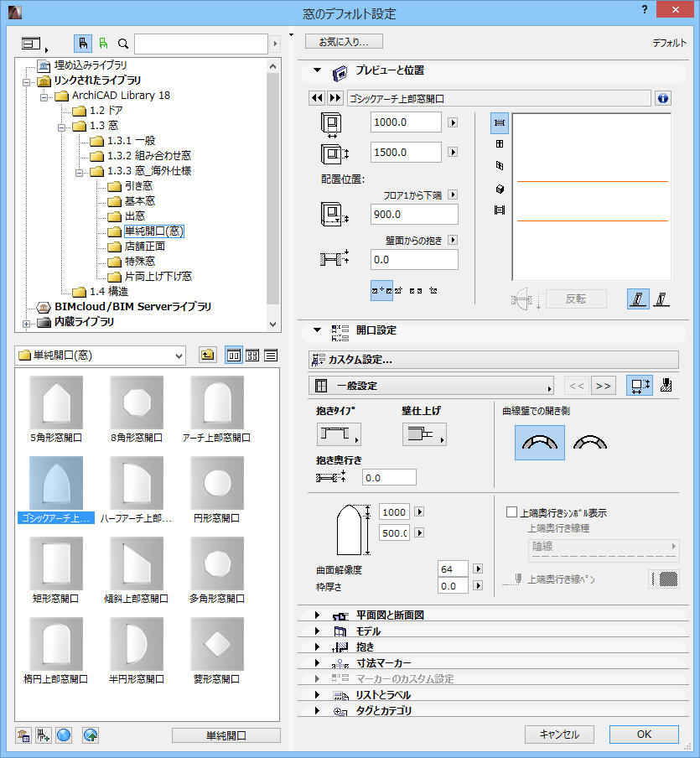Image resolution: width=700 pixels, height=758 pixels.
Task: Select the inward curved wall opening side
Action: (x=590, y=443)
